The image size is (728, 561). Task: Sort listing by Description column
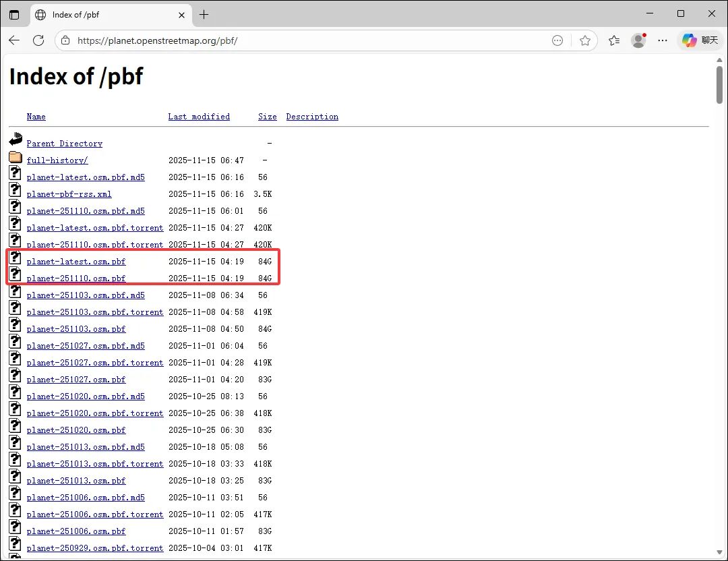[x=312, y=117]
